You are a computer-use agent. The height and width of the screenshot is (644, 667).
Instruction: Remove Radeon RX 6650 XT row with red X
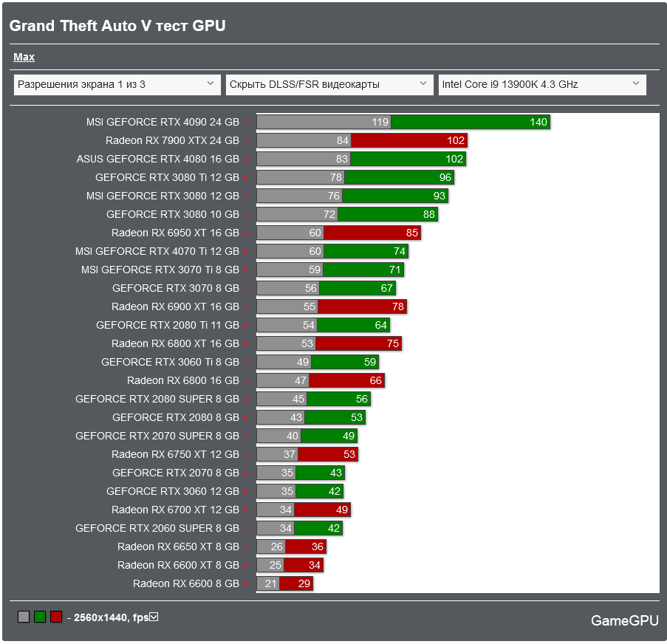tap(246, 547)
